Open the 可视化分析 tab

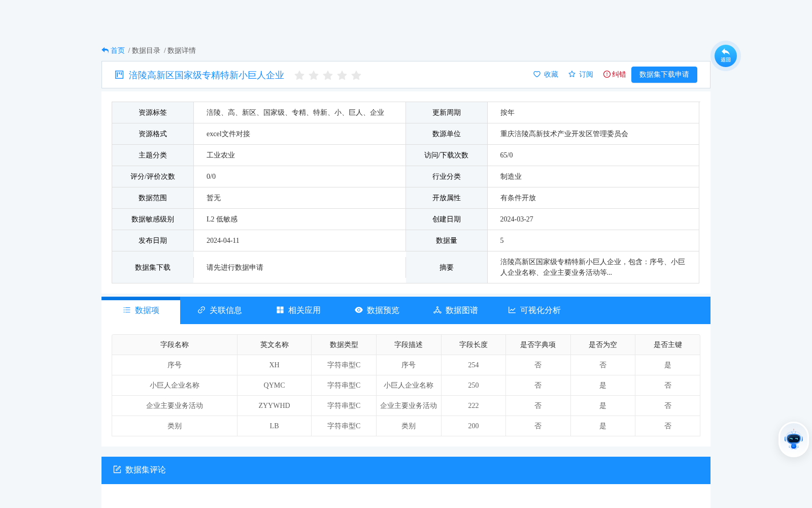pos(534,310)
